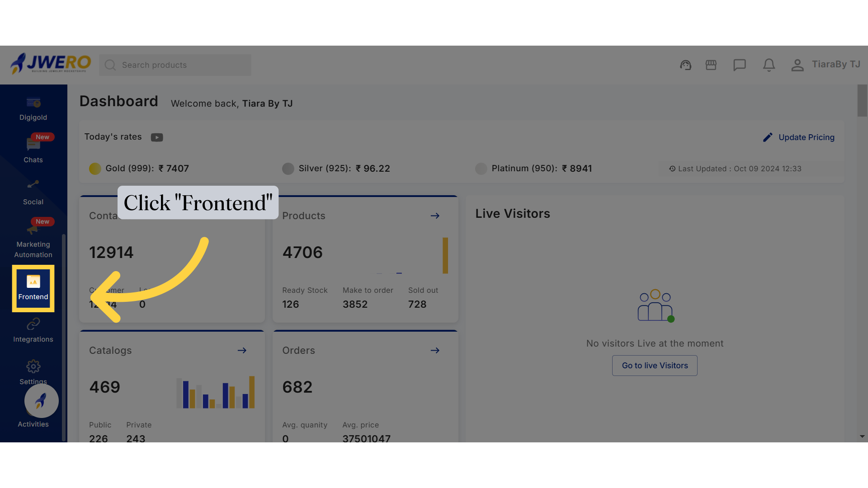The height and width of the screenshot is (488, 868).
Task: Open the Social sidebar item
Action: (33, 192)
